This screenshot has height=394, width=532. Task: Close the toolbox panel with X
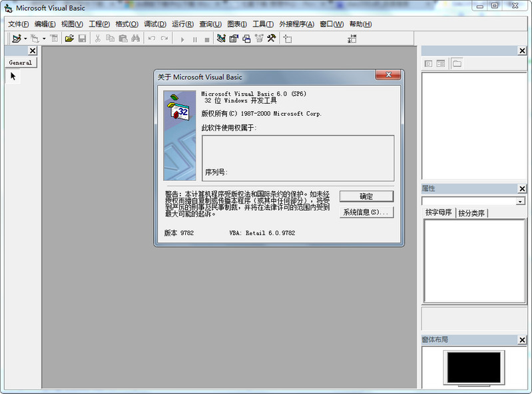(32, 51)
